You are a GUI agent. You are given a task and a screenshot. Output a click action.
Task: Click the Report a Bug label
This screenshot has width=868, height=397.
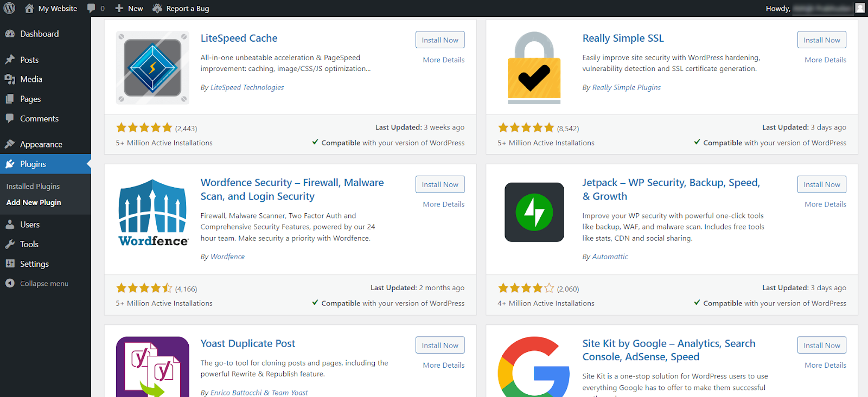[x=188, y=8]
